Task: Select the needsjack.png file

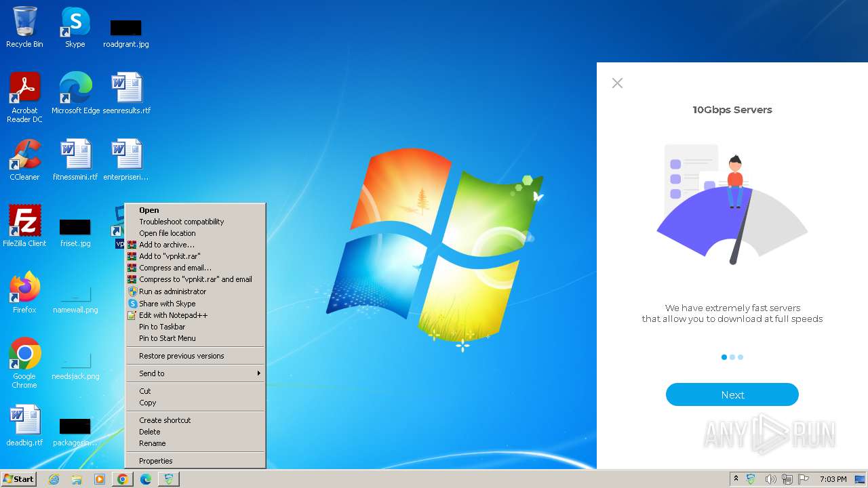Action: coord(75,365)
